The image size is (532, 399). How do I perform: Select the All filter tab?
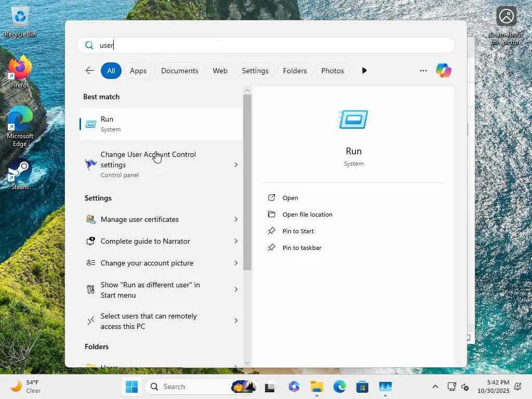point(111,71)
